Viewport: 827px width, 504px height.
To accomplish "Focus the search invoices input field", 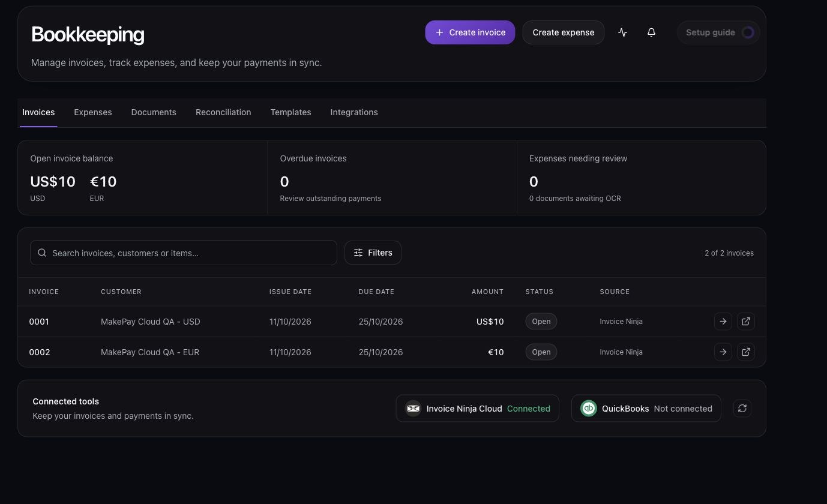I will (184, 253).
